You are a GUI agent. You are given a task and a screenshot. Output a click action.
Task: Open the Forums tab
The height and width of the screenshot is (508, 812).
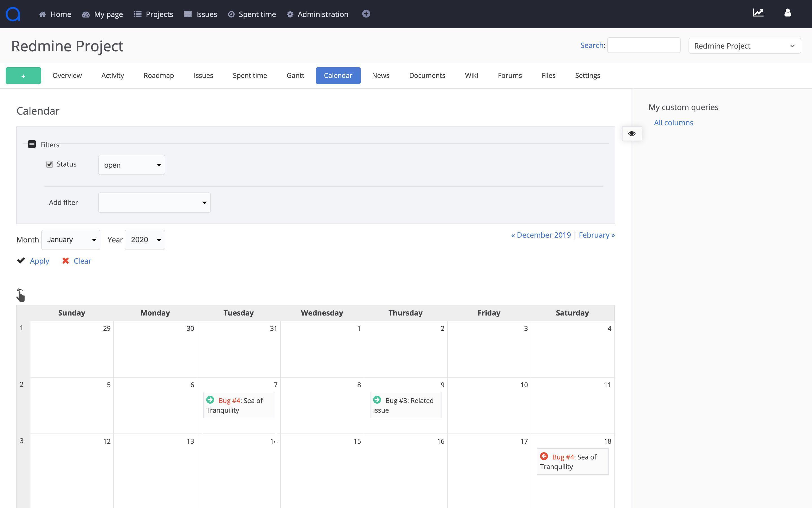click(510, 76)
